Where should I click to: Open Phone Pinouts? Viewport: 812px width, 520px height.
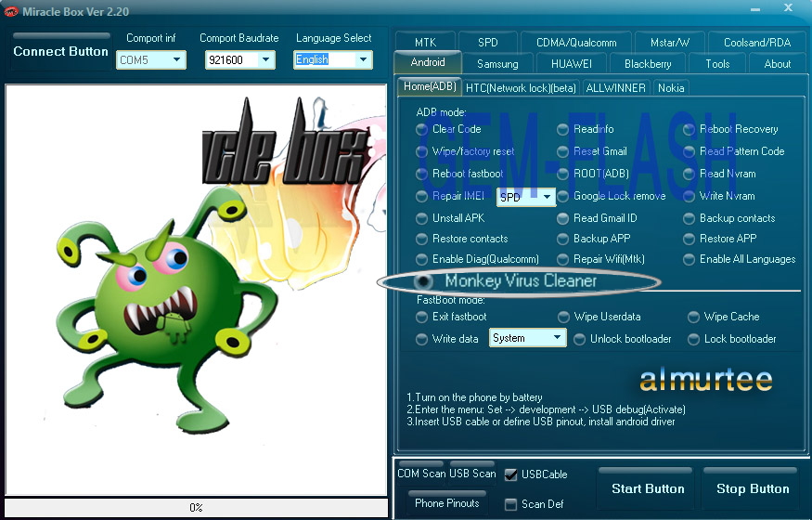click(447, 502)
